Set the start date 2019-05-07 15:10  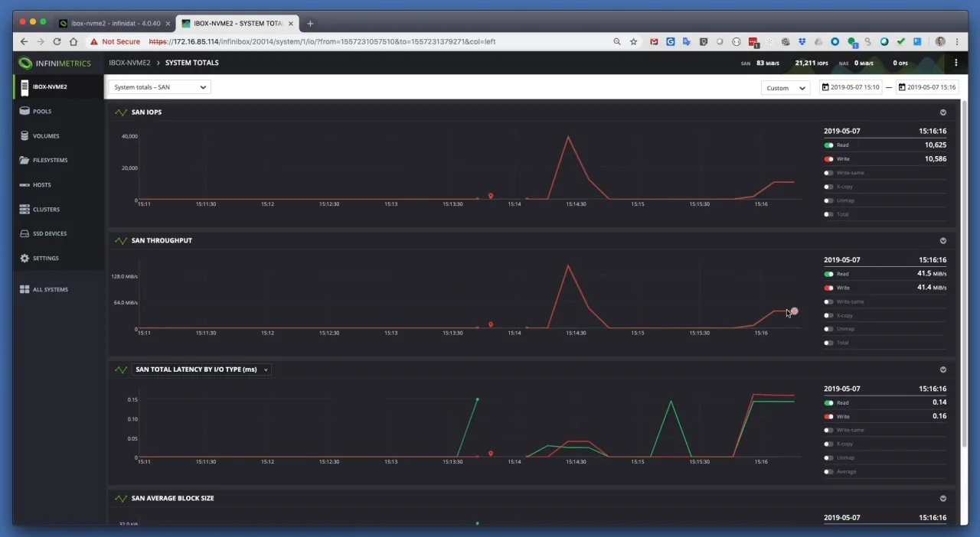(x=850, y=87)
